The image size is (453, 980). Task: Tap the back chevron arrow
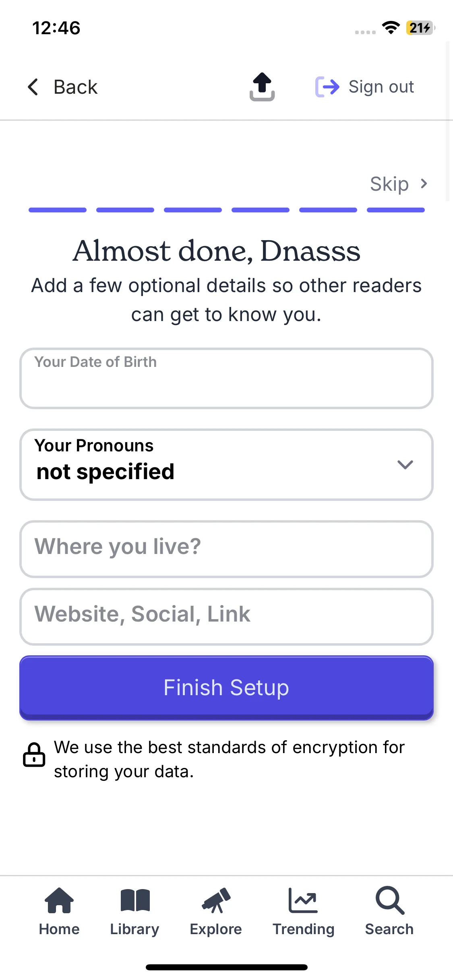33,87
